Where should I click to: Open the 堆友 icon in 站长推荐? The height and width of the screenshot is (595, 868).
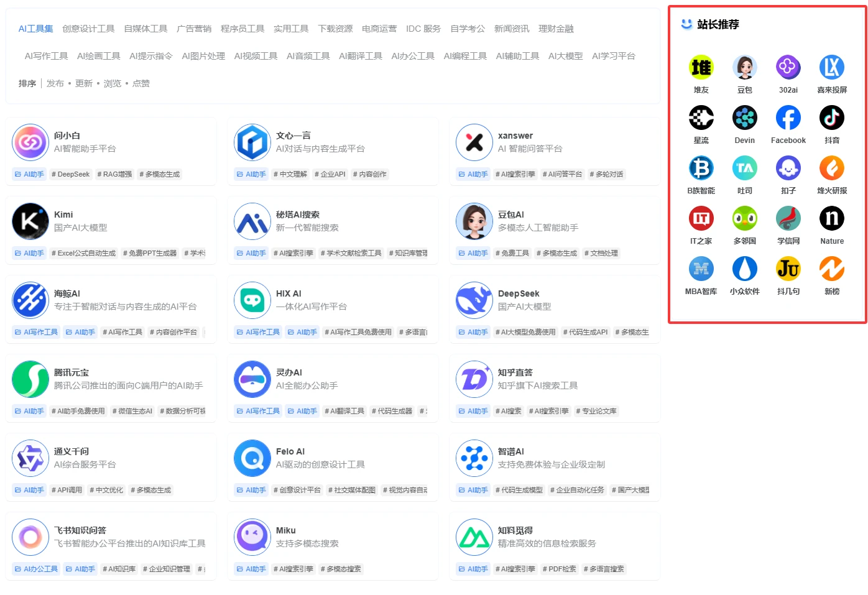[701, 67]
